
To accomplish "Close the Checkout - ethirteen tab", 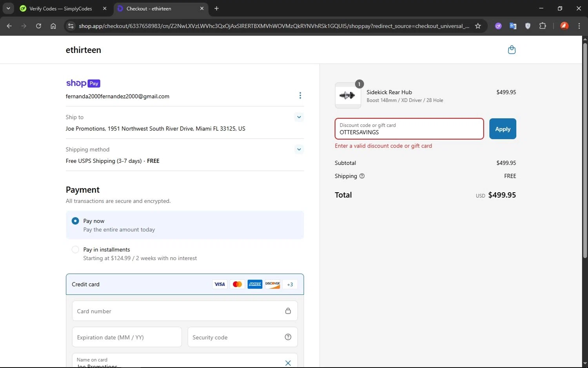I will (202, 8).
